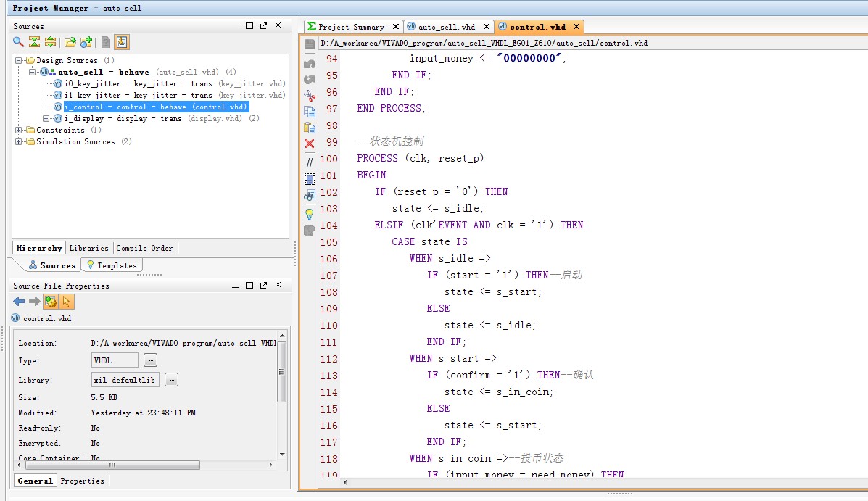Click the red X Delete icon in editor
Viewport: 868px width, 501px height.
click(x=310, y=144)
